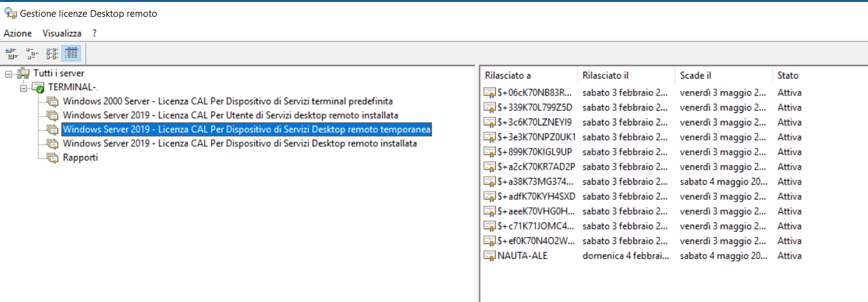Click sabato 4 maggio expiry in $+a38K73MG374... row

pyautogui.click(x=723, y=182)
